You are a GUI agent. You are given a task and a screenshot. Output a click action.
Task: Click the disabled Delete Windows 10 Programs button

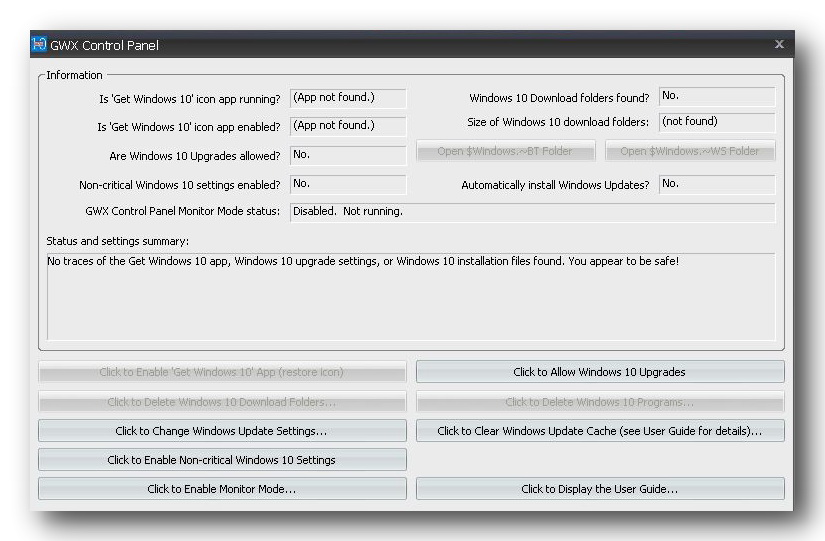pos(600,402)
